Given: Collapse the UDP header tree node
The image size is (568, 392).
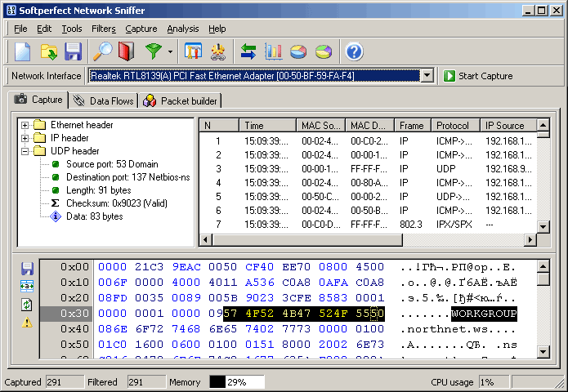Looking at the screenshot, I should click(x=25, y=152).
